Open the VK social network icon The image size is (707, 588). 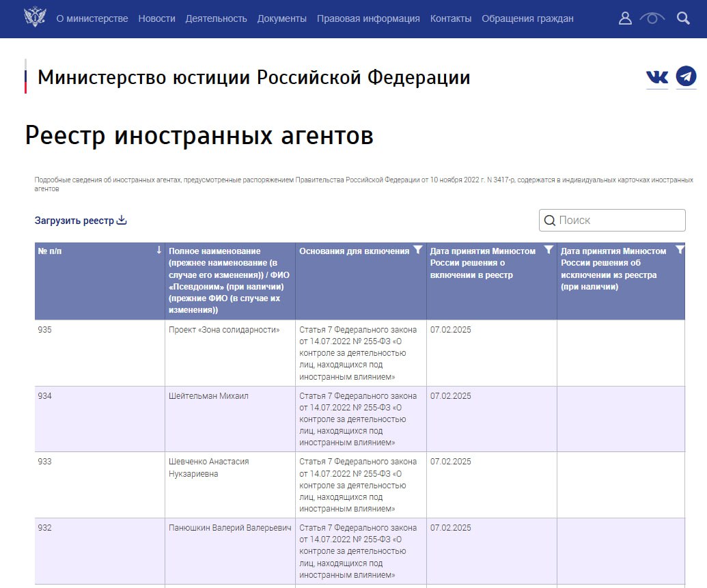coord(657,77)
